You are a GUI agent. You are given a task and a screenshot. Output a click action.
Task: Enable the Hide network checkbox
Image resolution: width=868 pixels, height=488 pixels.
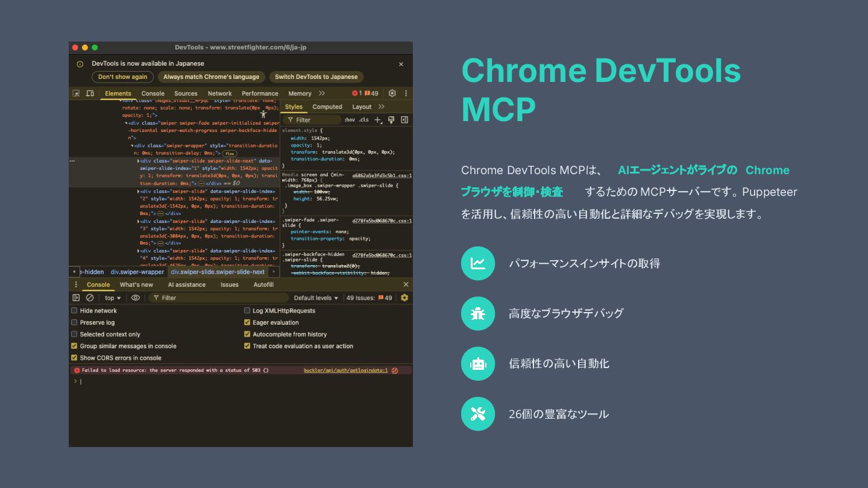click(x=74, y=311)
